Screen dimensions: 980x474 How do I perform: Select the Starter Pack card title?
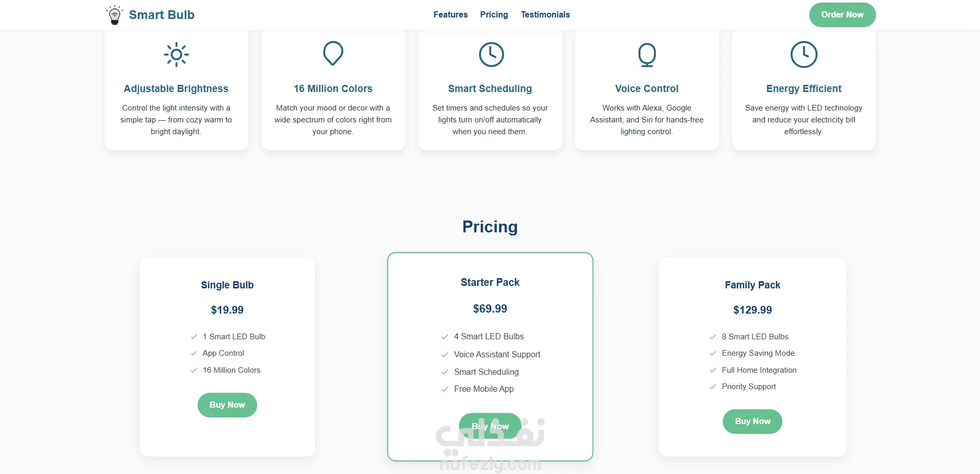click(x=490, y=282)
